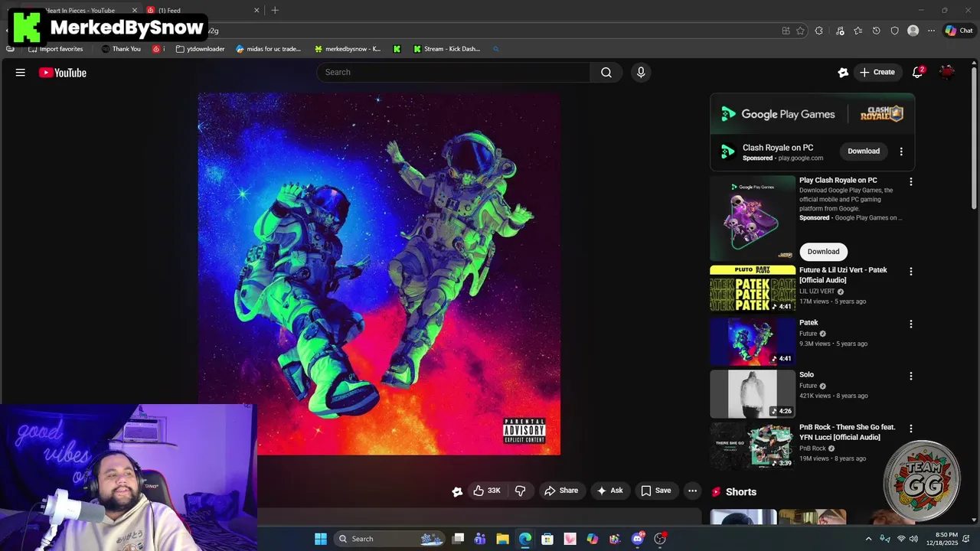Start voice search with microphone icon
The width and height of the screenshot is (980, 551).
(641, 73)
